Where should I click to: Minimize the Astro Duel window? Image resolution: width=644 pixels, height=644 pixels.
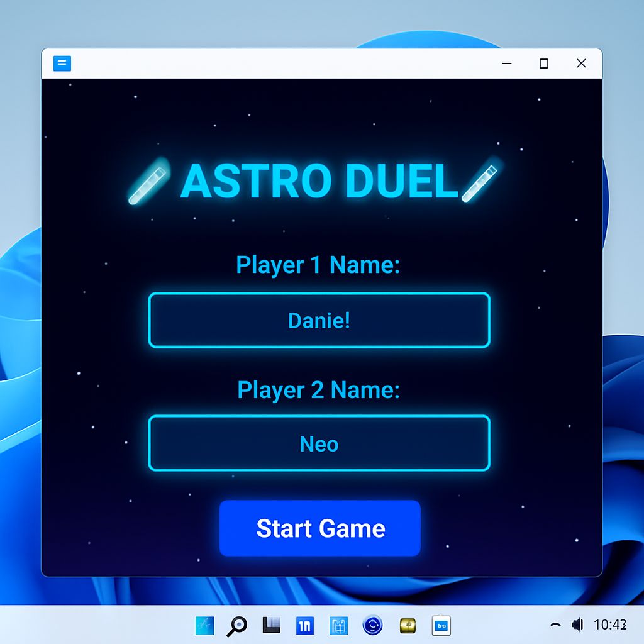[507, 64]
